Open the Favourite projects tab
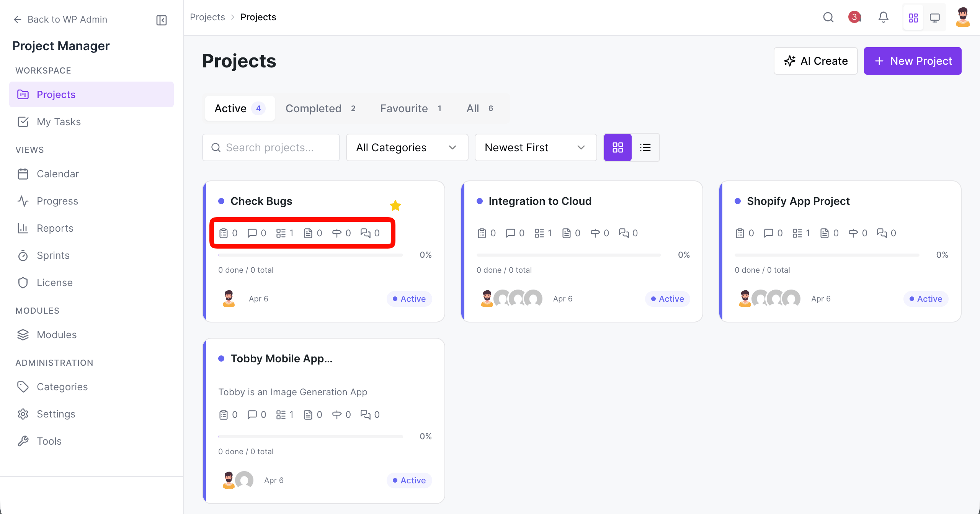This screenshot has width=980, height=514. [404, 108]
